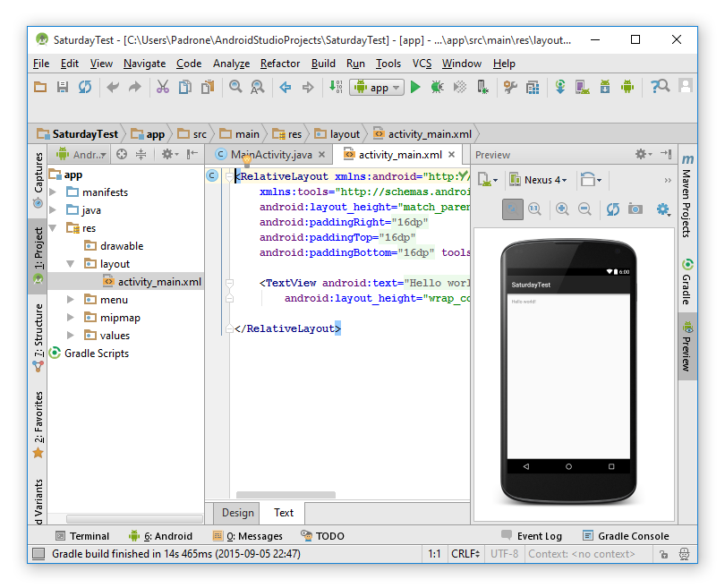The width and height of the screenshot is (725, 588).
Task: Click Scroll from Source target icon
Action: [122, 155]
